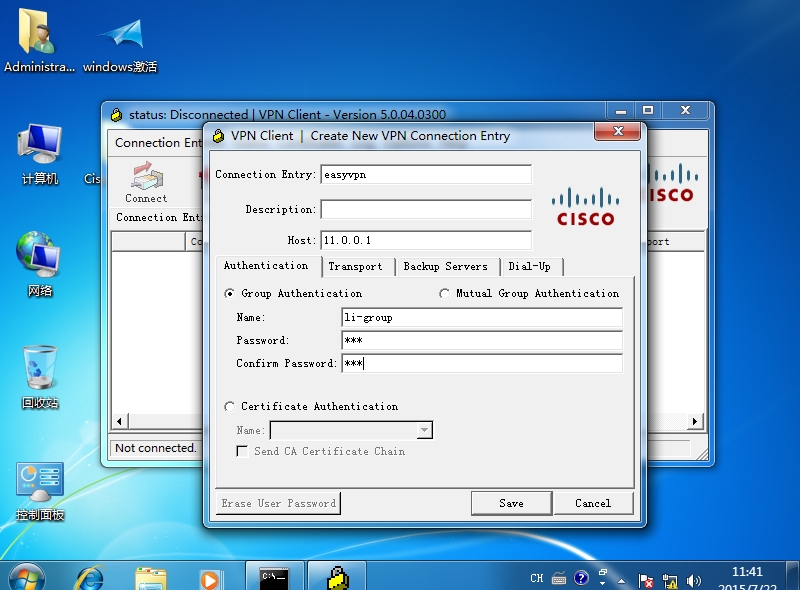
Task: Show hidden tray icons arrow
Action: coord(621,581)
